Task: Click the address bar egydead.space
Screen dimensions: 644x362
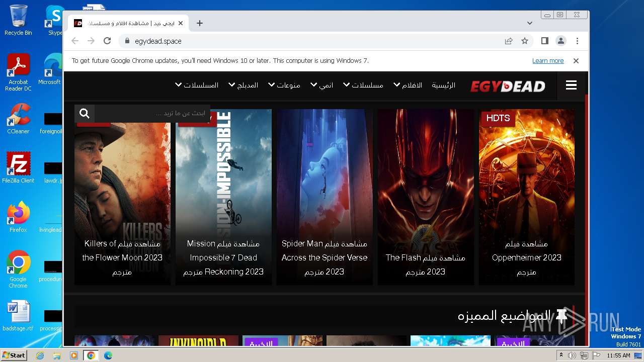Action: click(x=158, y=41)
